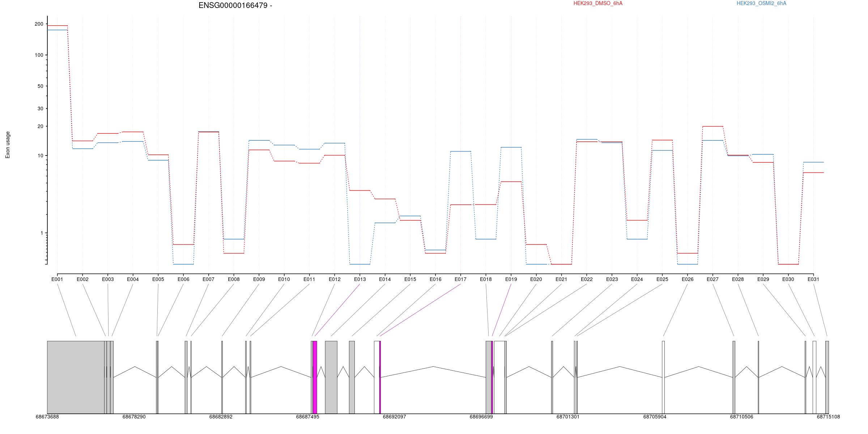Screen dimensions: 868x434
Task: Click exon label E022
Action: [x=587, y=279]
